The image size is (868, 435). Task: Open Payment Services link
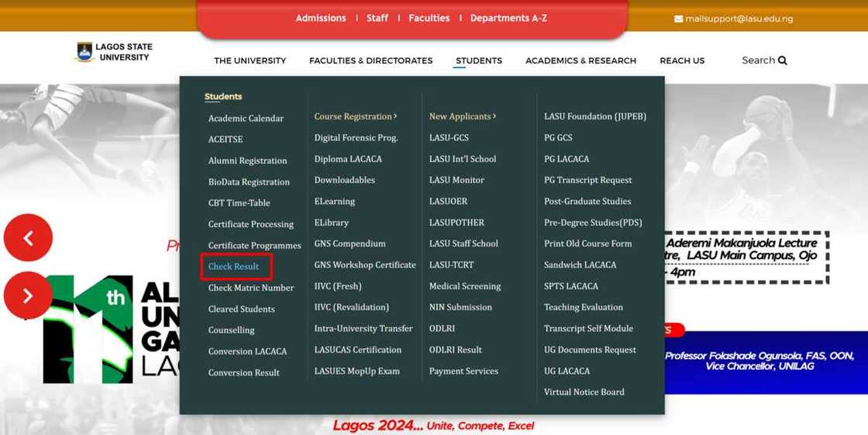[x=463, y=371]
